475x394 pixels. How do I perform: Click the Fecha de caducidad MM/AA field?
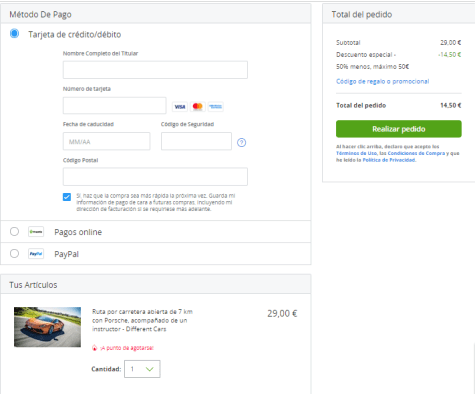(107, 141)
